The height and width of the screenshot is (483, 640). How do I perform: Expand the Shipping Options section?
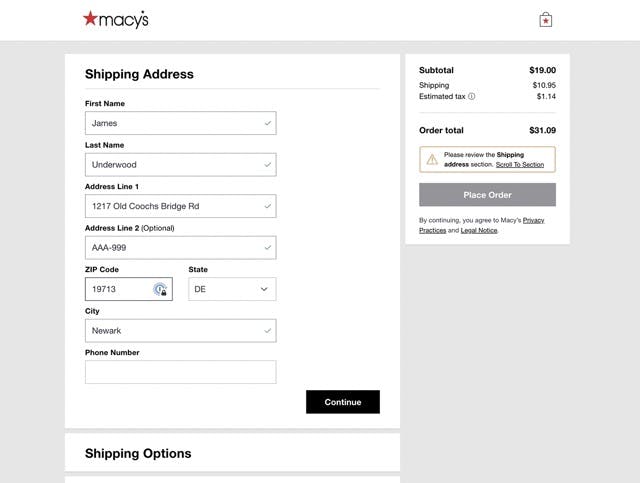(138, 453)
